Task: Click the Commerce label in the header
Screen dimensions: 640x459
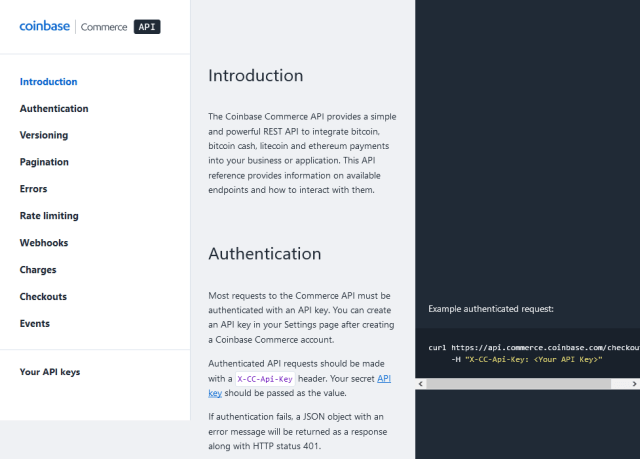Action: point(104,27)
